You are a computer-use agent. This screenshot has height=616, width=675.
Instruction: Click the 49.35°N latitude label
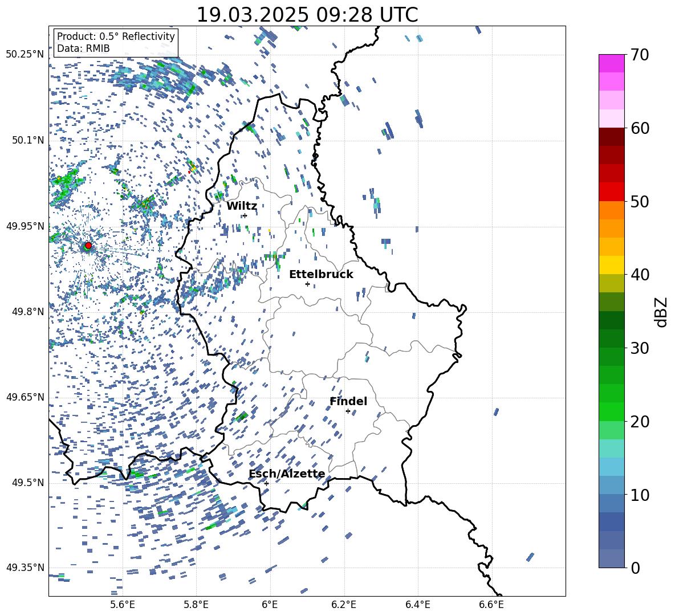pyautogui.click(x=25, y=568)
